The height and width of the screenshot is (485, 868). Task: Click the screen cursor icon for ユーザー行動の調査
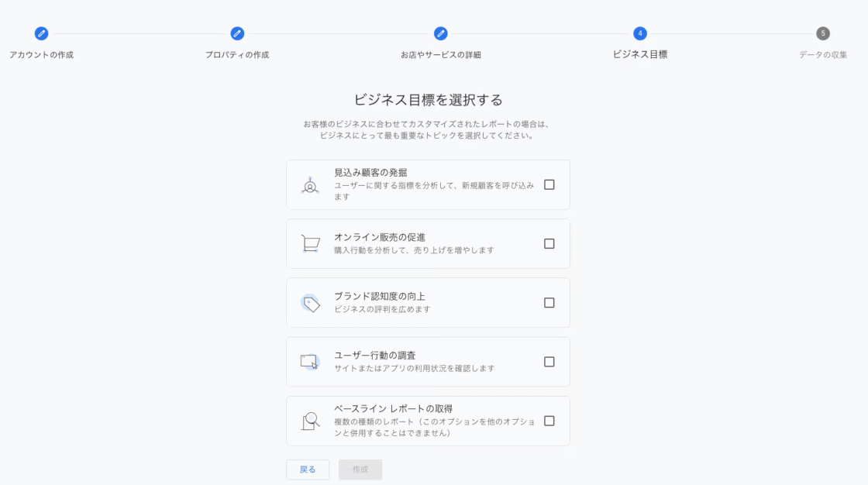coord(310,362)
